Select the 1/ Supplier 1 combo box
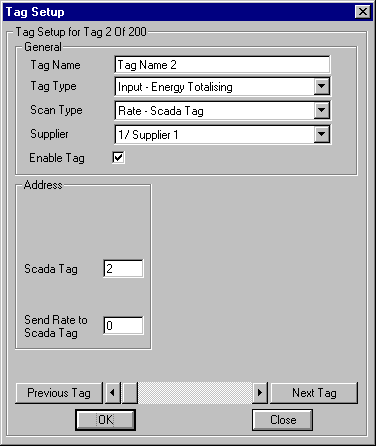376x446 pixels. 222,134
